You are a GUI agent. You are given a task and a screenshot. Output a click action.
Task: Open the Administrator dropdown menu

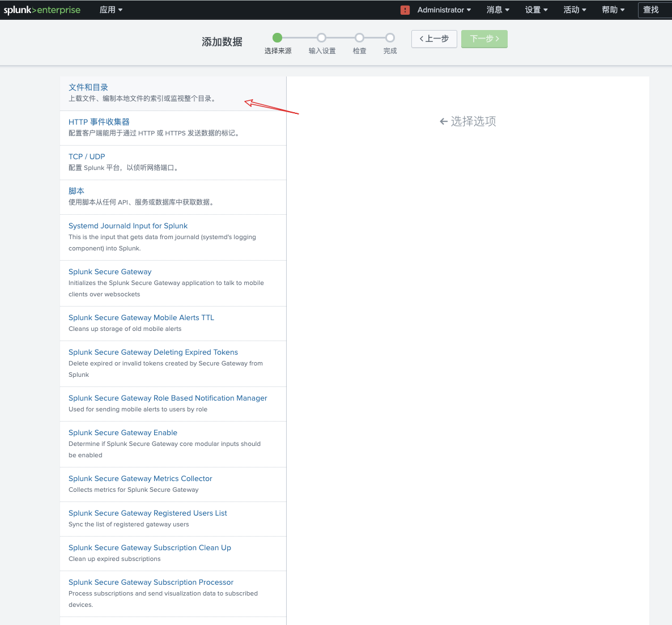pos(444,10)
